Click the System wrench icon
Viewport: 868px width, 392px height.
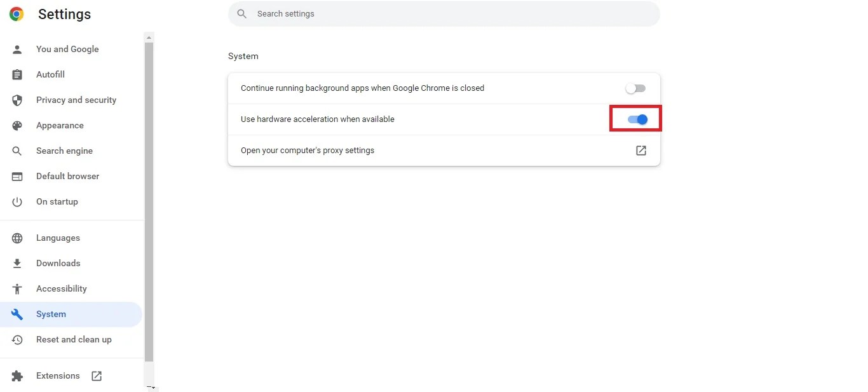click(17, 314)
